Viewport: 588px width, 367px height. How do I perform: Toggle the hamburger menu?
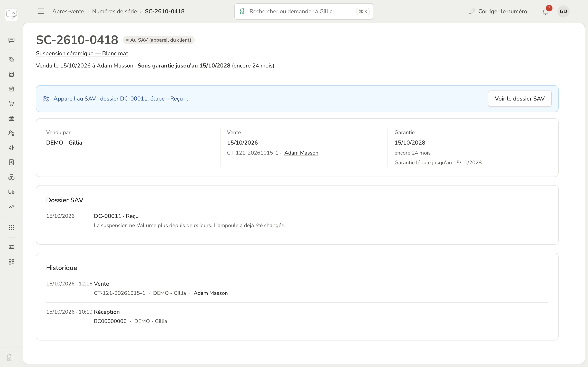[41, 11]
